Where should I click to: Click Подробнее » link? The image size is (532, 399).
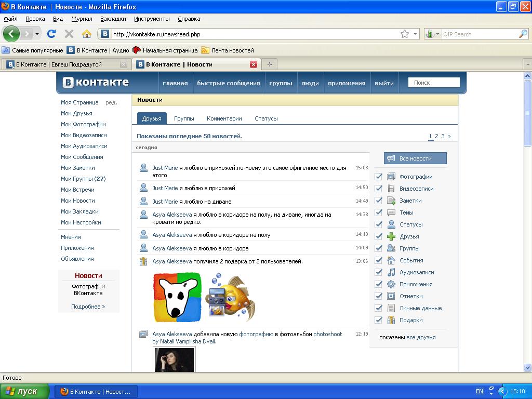pyautogui.click(x=88, y=307)
